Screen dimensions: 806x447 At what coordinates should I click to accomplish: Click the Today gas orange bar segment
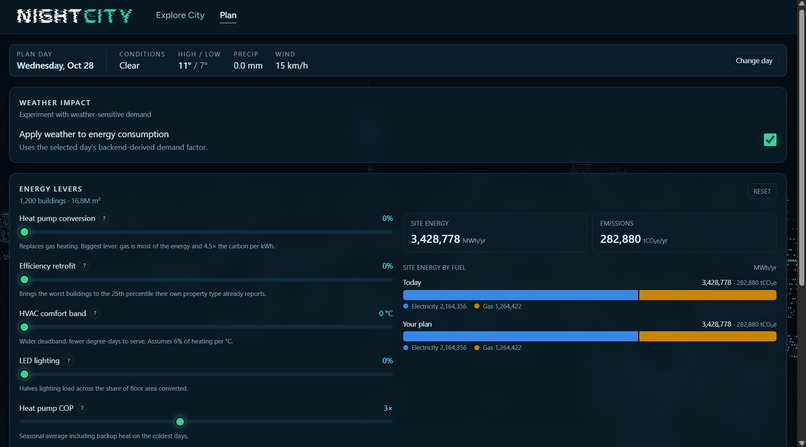click(708, 295)
